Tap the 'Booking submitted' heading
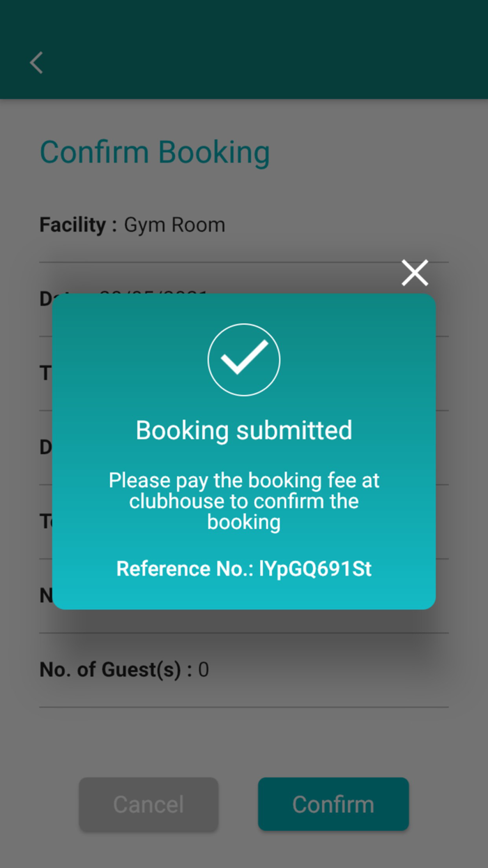The image size is (488, 868). pyautogui.click(x=244, y=430)
